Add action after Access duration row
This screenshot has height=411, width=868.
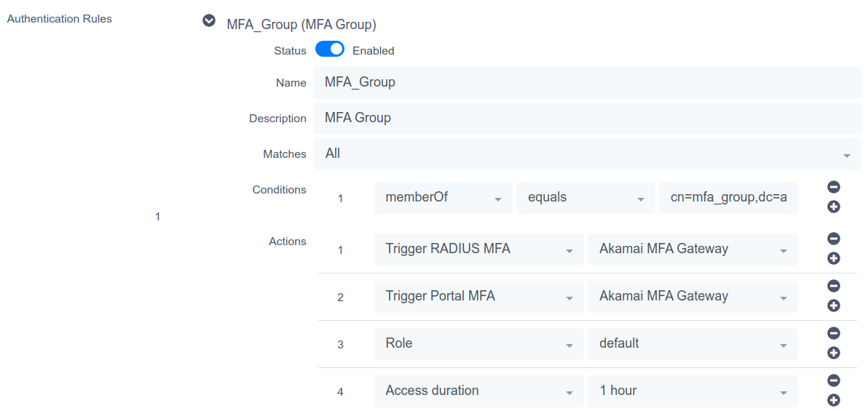[x=834, y=400]
